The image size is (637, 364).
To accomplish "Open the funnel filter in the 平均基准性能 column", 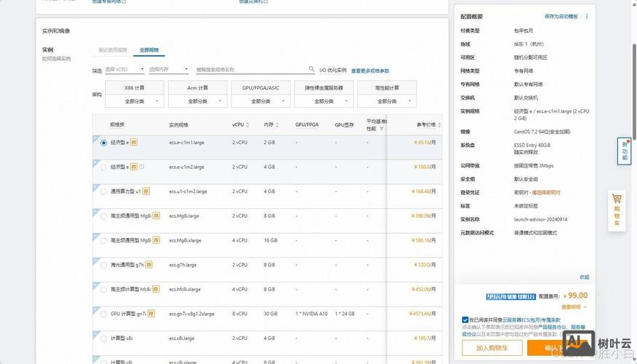I will click(x=381, y=129).
